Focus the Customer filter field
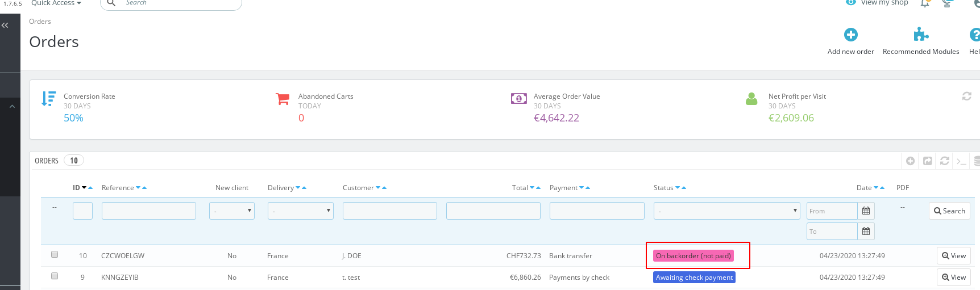980x290 pixels. click(x=390, y=211)
